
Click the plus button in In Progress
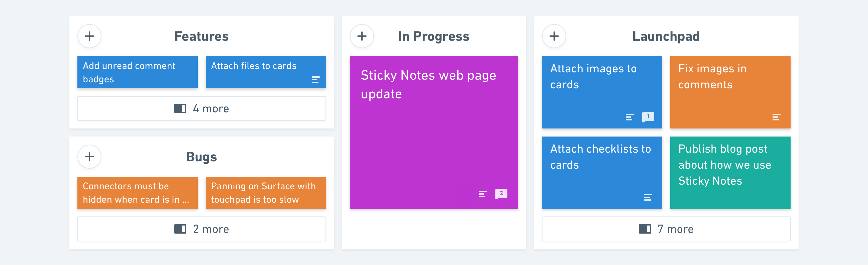click(362, 36)
